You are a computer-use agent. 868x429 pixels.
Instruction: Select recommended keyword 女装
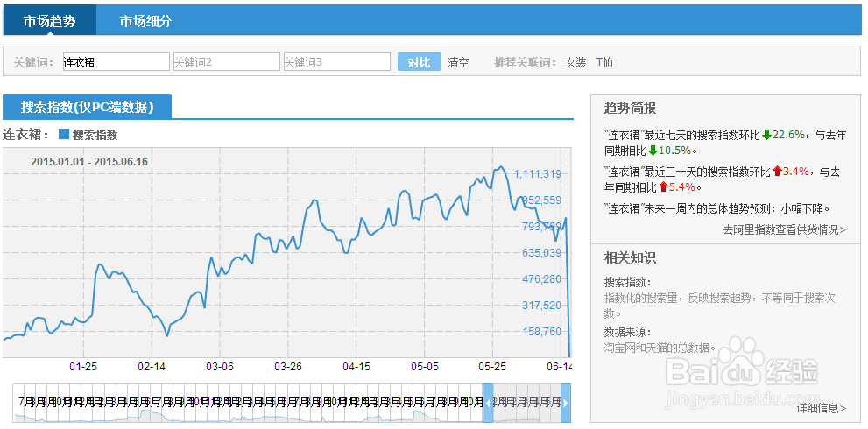tap(575, 62)
